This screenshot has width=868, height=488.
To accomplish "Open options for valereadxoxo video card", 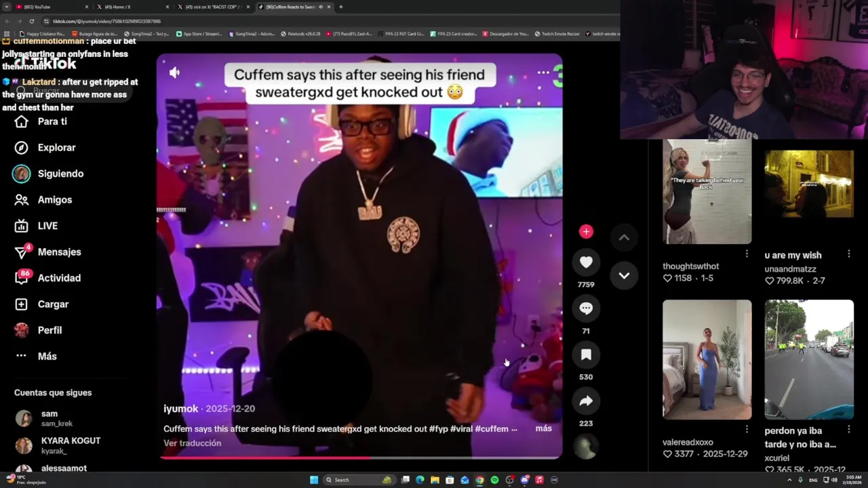I will tap(747, 429).
